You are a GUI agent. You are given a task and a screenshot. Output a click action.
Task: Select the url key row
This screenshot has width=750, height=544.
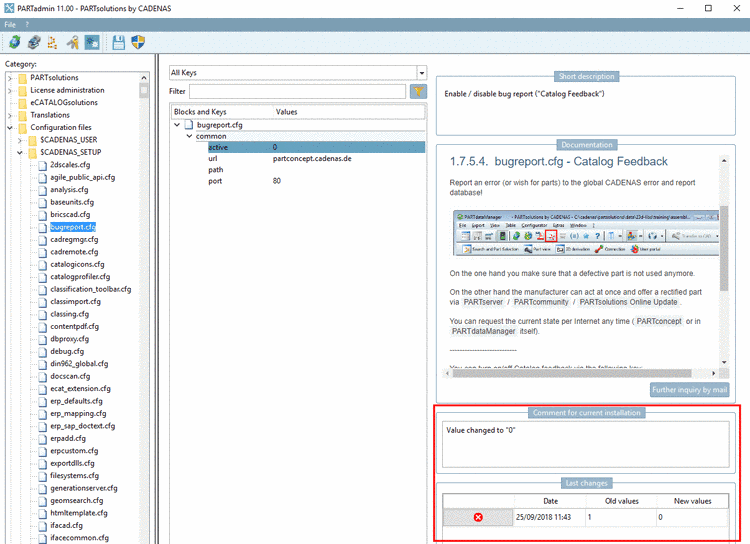316,158
